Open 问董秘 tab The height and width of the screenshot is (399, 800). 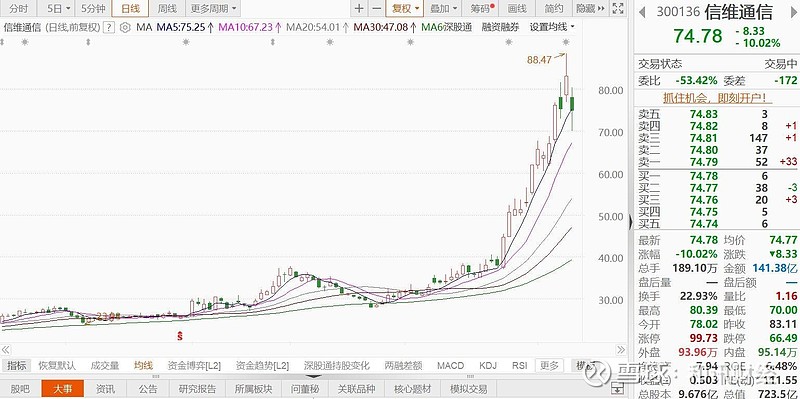(x=305, y=389)
